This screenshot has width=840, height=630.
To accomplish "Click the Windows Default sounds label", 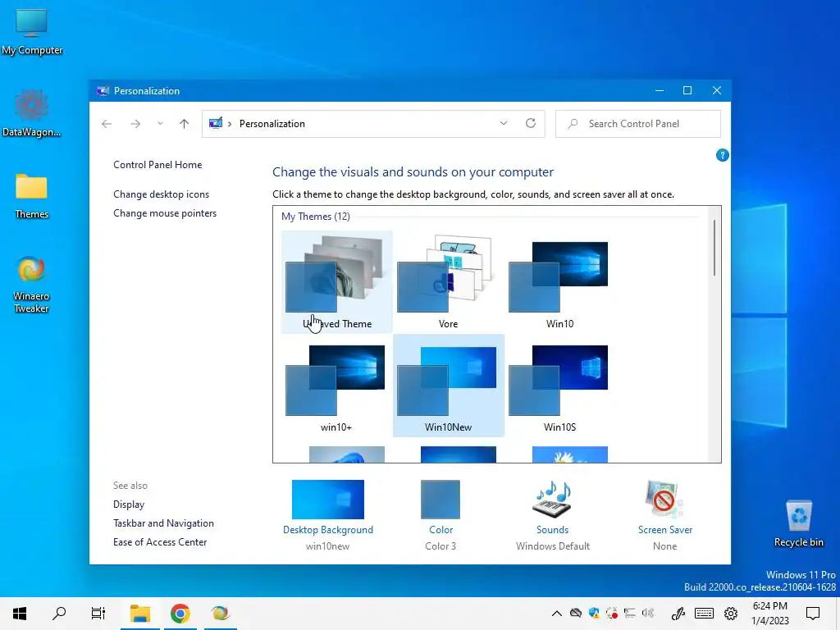I will tap(552, 546).
